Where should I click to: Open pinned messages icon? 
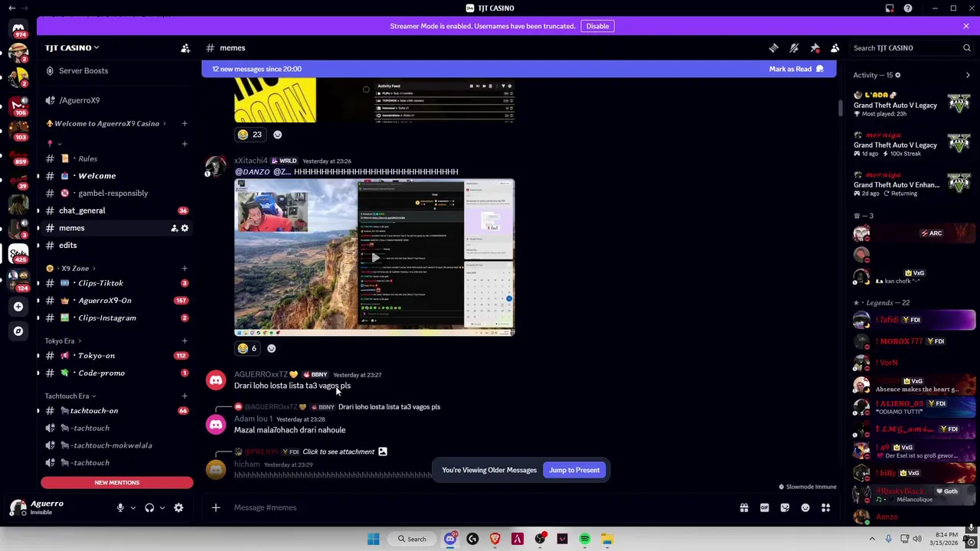815,48
